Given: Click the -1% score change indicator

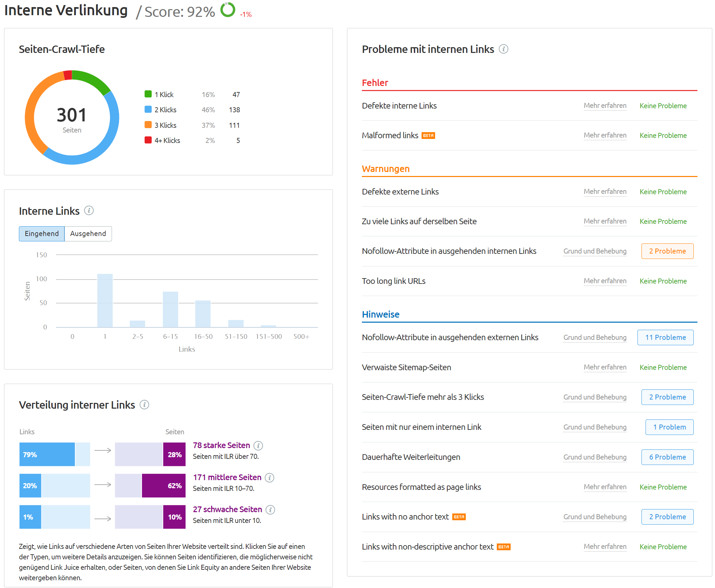Looking at the screenshot, I should (246, 14).
